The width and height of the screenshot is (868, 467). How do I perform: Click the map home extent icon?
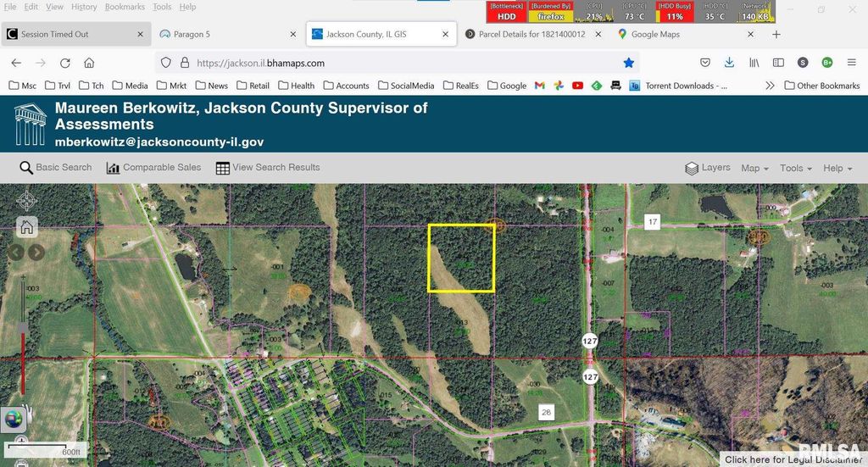(x=27, y=226)
